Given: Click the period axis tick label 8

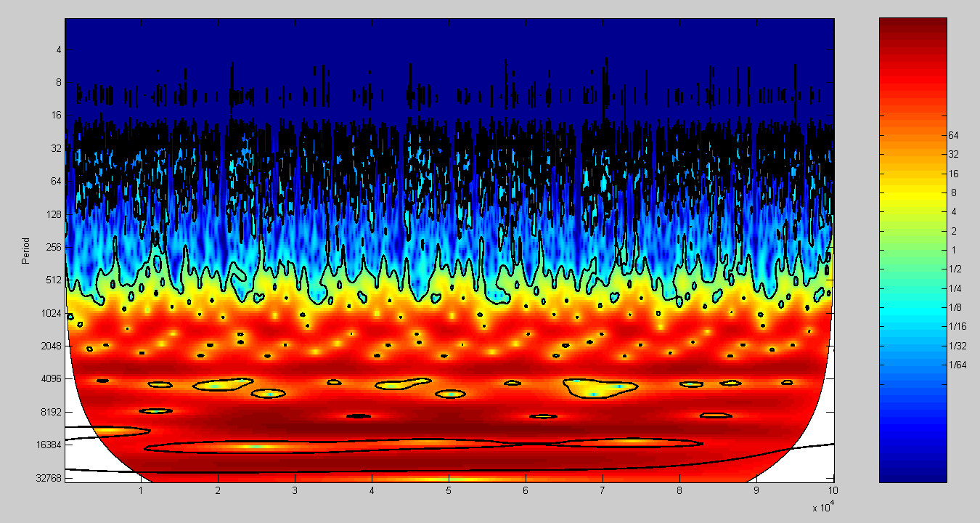Looking at the screenshot, I should pos(59,83).
